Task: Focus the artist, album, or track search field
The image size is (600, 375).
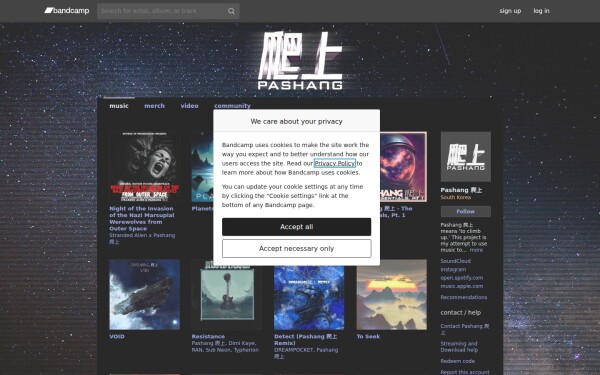Action: (168, 11)
